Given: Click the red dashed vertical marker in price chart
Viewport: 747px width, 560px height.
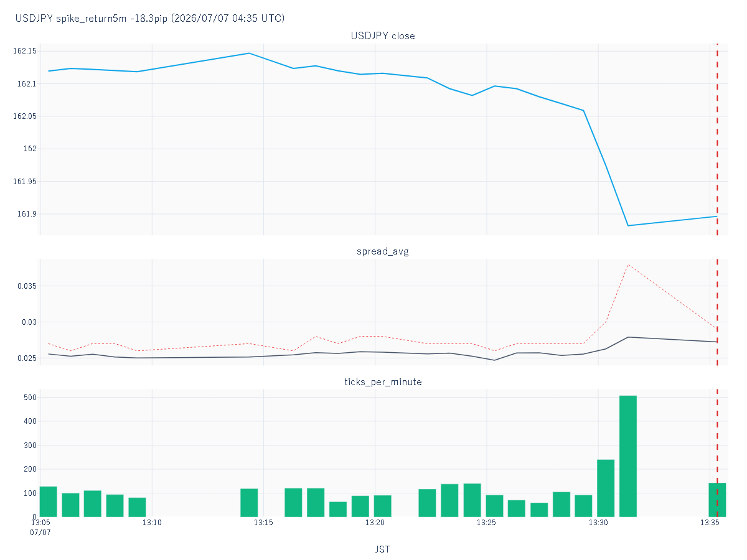Looking at the screenshot, I should coord(717,139).
